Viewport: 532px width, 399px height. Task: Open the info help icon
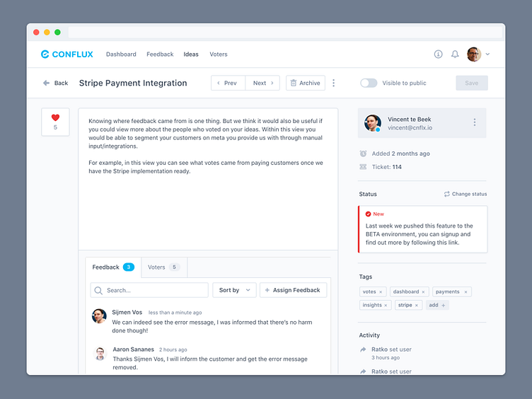point(438,54)
